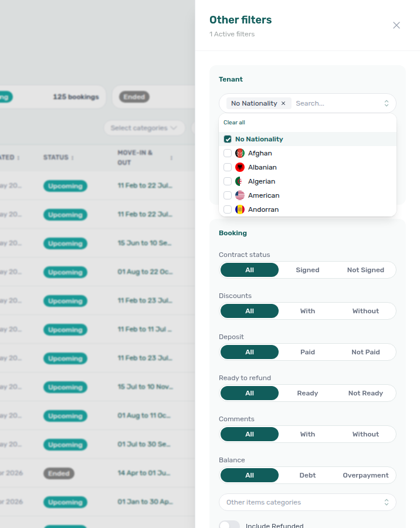Click the Afghan flag icon
This screenshot has height=528, width=420.
pos(240,153)
